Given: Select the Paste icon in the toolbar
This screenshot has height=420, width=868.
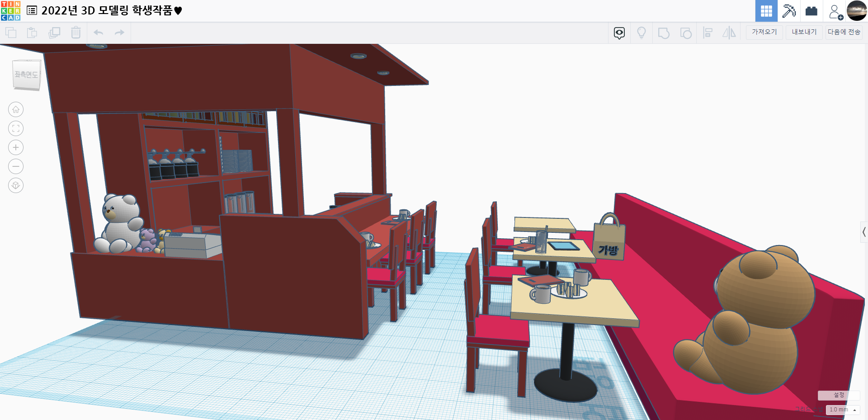Looking at the screenshot, I should tap(32, 33).
